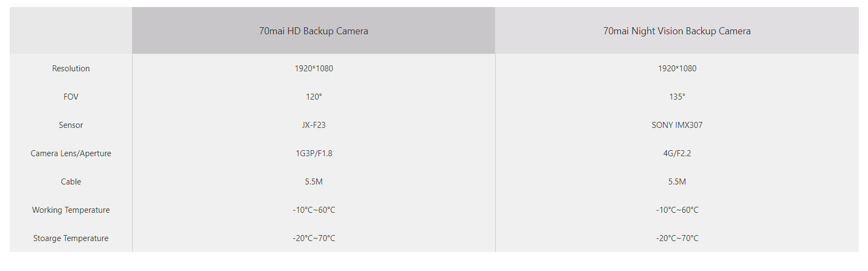The height and width of the screenshot is (271, 868).
Task: Select the FOV row label
Action: click(71, 97)
